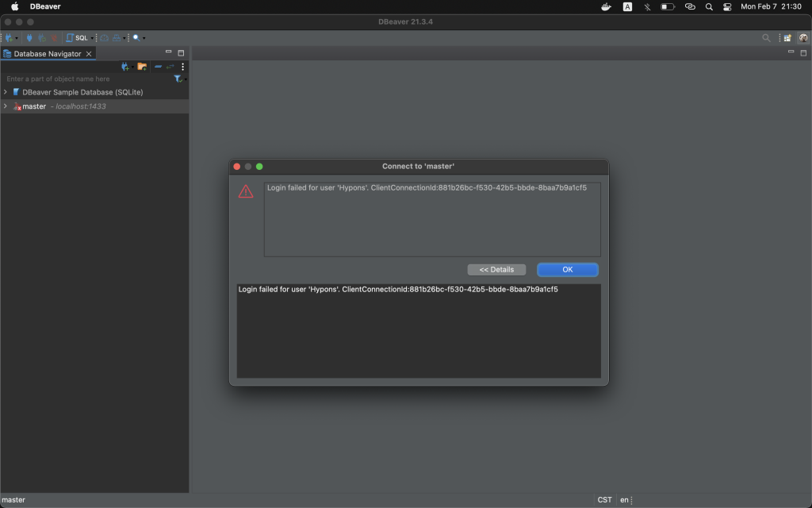The width and height of the screenshot is (812, 508).
Task: Click the green zoom button on dialog
Action: click(x=259, y=167)
